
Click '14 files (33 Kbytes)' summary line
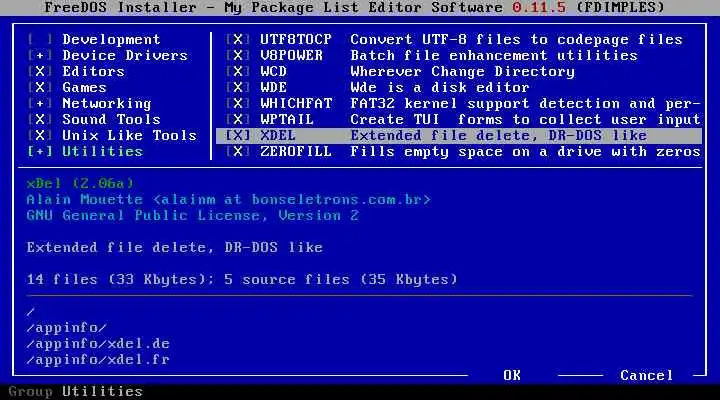(x=242, y=280)
